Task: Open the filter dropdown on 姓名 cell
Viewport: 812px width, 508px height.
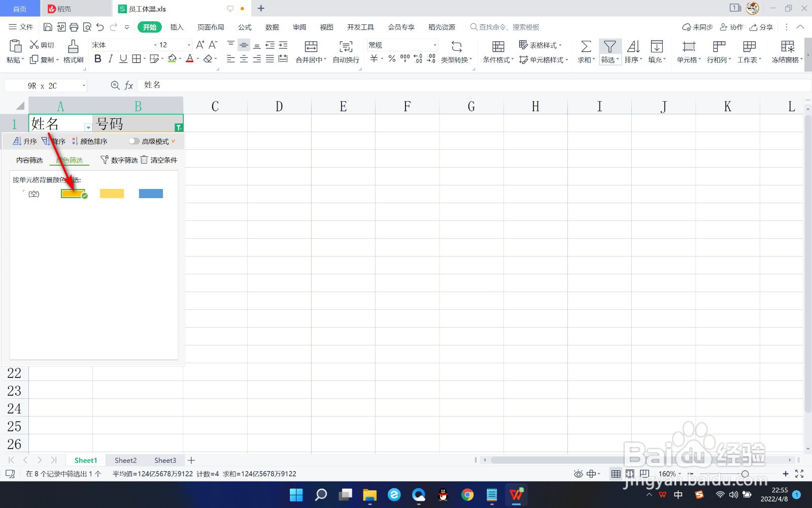Action: (x=88, y=127)
